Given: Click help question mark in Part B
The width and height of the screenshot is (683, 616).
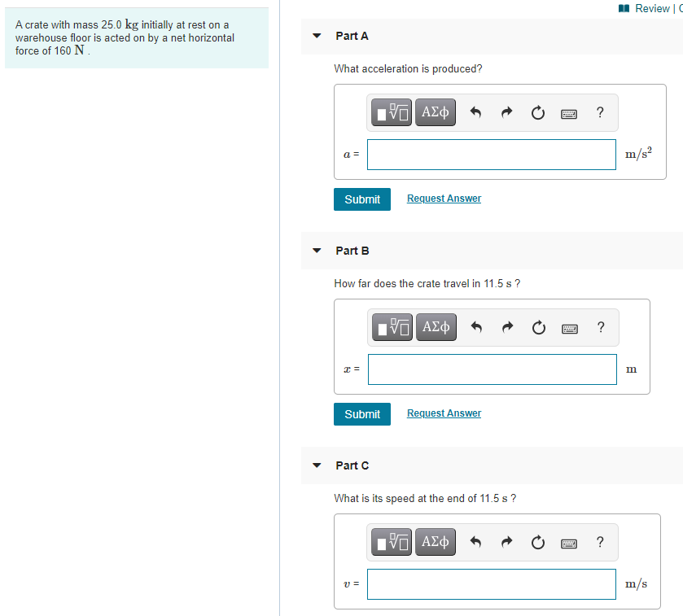Looking at the screenshot, I should (x=601, y=327).
